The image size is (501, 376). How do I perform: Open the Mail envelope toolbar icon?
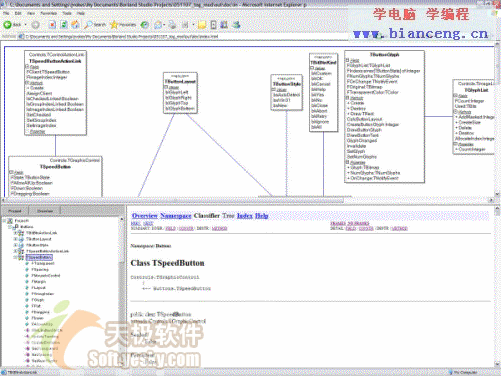tap(158, 25)
